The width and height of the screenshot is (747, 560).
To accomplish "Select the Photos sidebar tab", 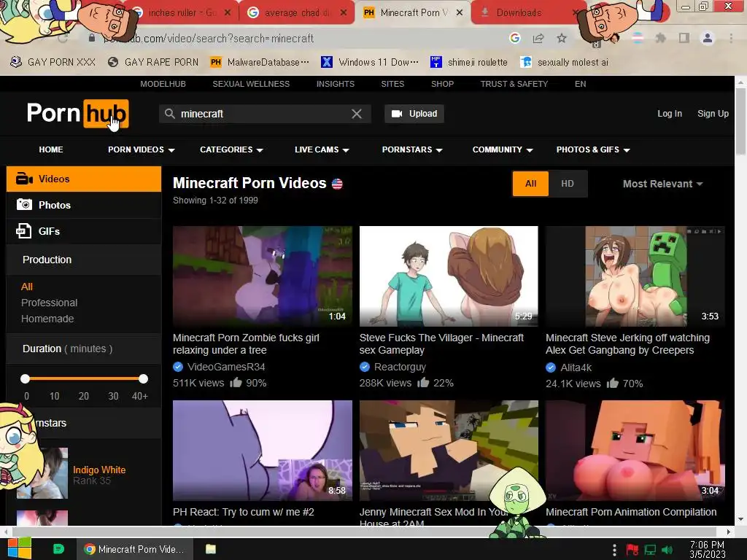I will click(84, 205).
